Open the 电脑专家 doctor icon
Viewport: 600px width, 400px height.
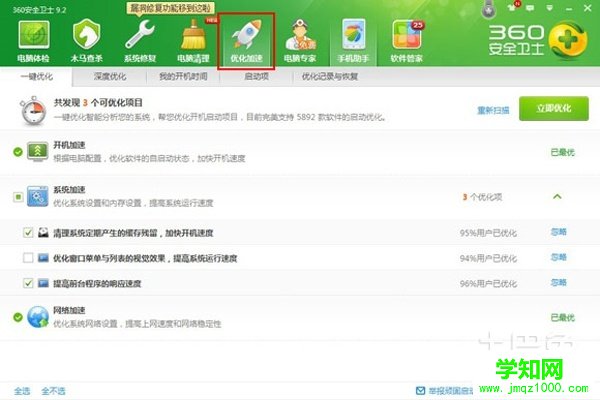tap(300, 41)
